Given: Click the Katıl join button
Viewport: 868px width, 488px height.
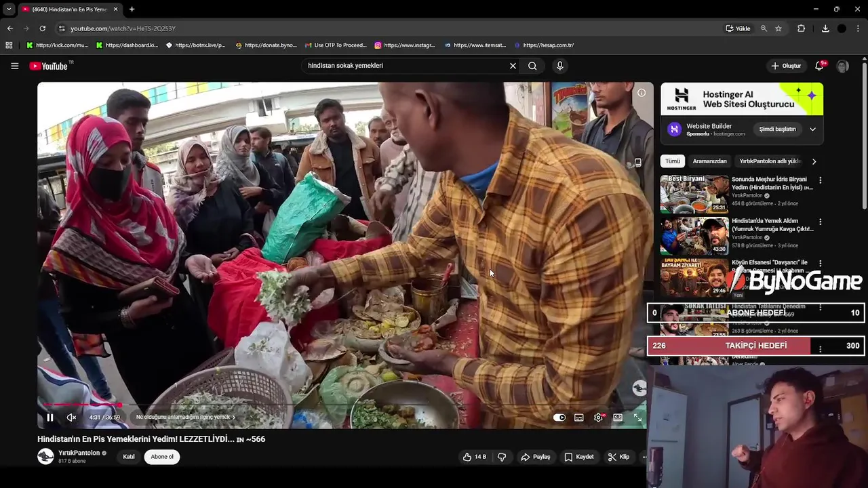Looking at the screenshot, I should [129, 457].
